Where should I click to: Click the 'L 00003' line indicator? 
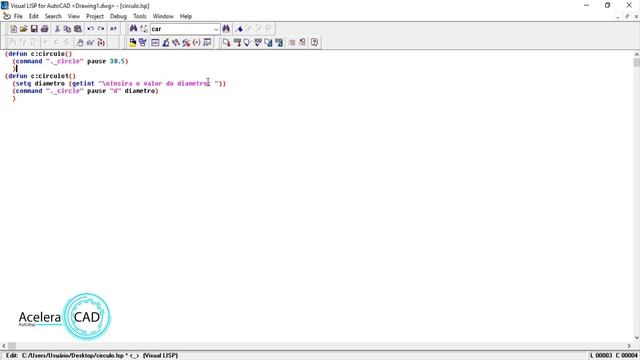coord(601,356)
